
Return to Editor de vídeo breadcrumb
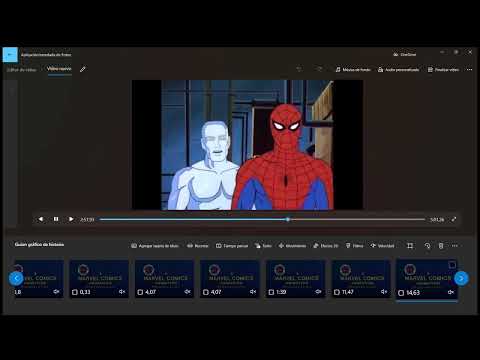pyautogui.click(x=22, y=70)
